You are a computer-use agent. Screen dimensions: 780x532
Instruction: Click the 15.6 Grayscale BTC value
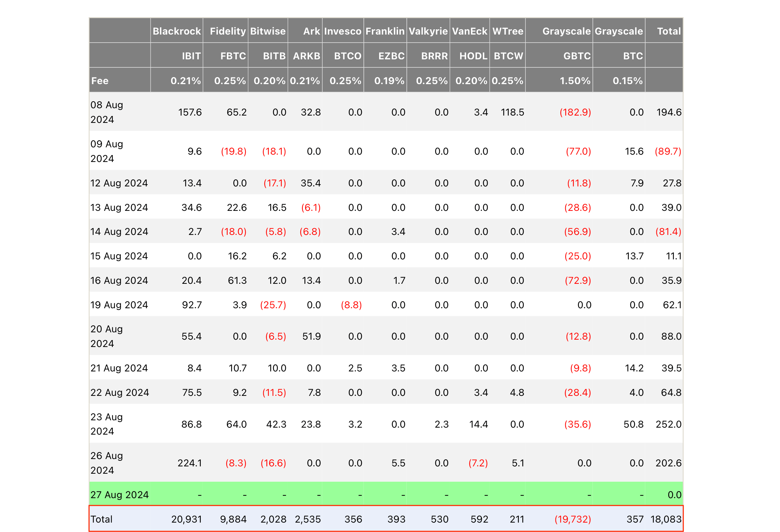coord(634,151)
